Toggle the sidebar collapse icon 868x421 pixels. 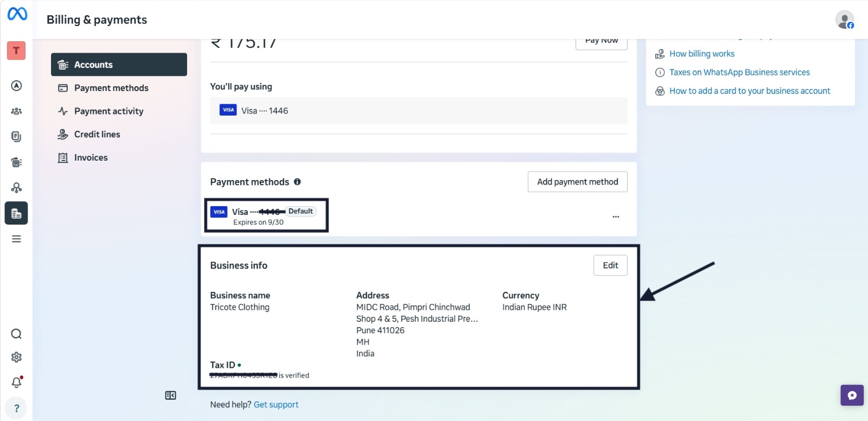coord(170,396)
